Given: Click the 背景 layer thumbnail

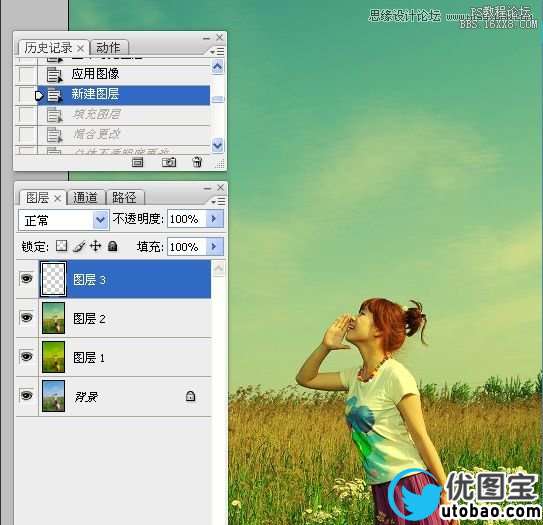Looking at the screenshot, I should pos(53,396).
